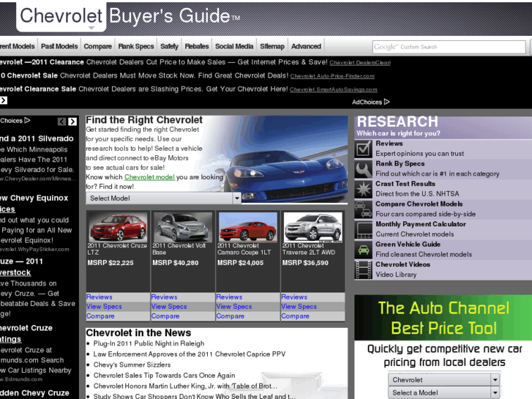Click the left sidebar ad next arrow

72,122
